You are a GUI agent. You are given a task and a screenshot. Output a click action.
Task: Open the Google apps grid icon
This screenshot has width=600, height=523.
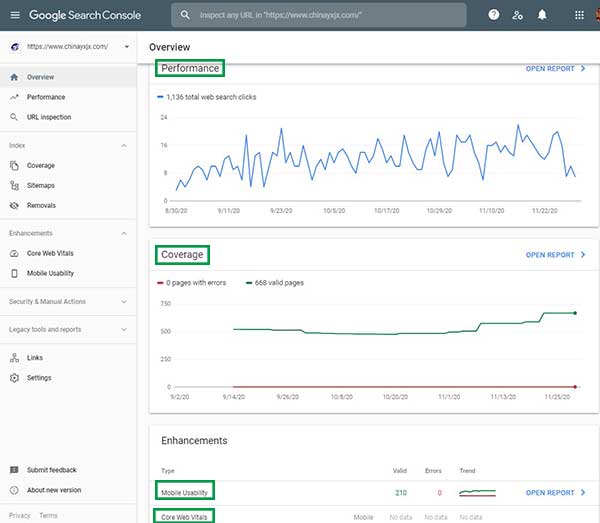tap(579, 15)
